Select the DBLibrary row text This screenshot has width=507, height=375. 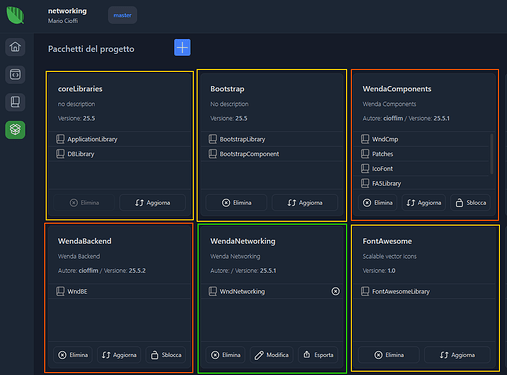(81, 154)
